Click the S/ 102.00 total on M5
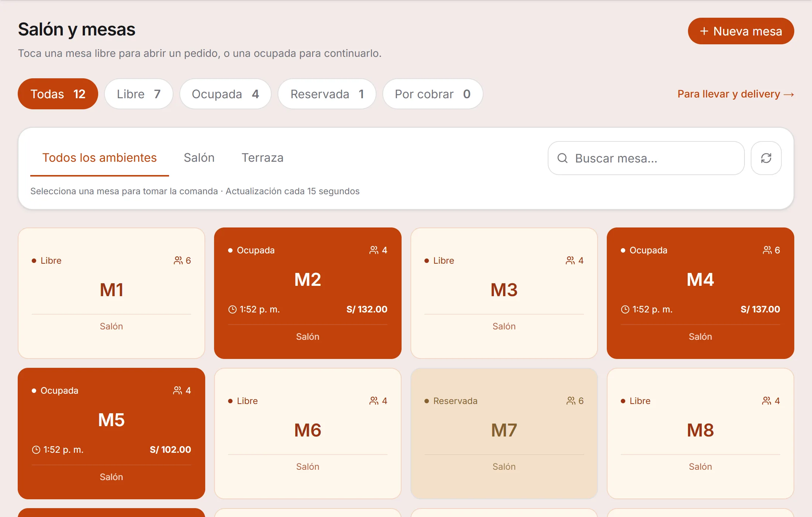This screenshot has width=812, height=517. pos(171,450)
